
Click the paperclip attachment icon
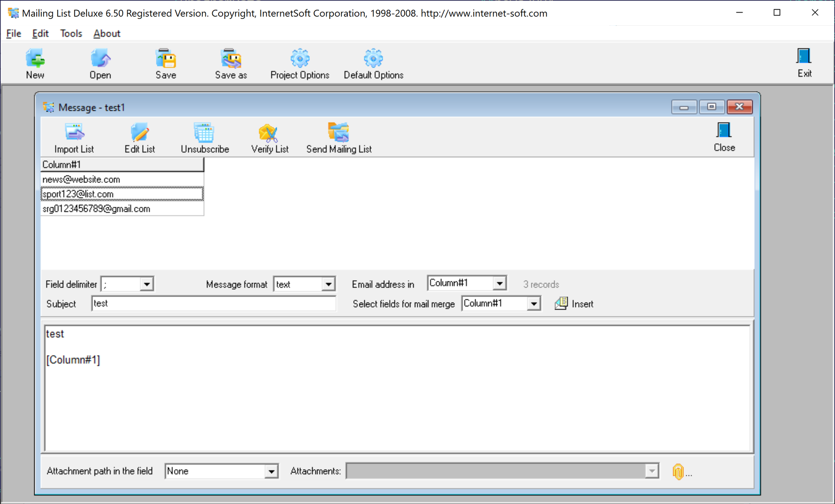pos(679,471)
